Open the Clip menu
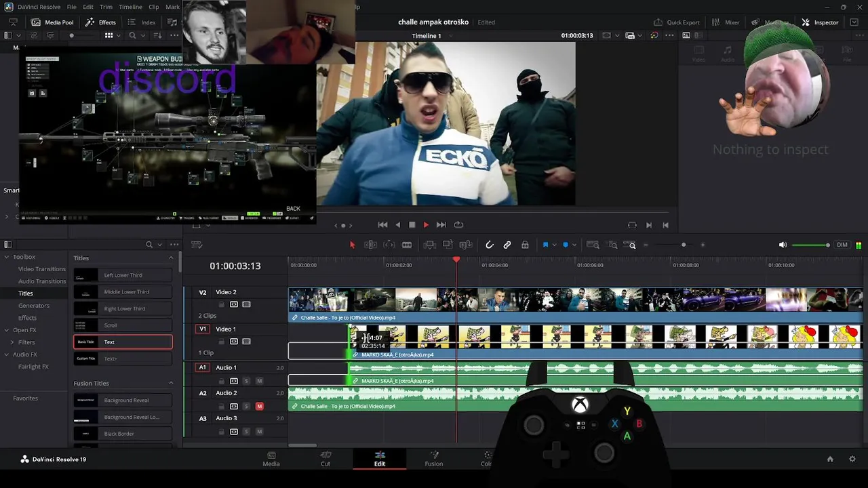 pyautogui.click(x=154, y=7)
